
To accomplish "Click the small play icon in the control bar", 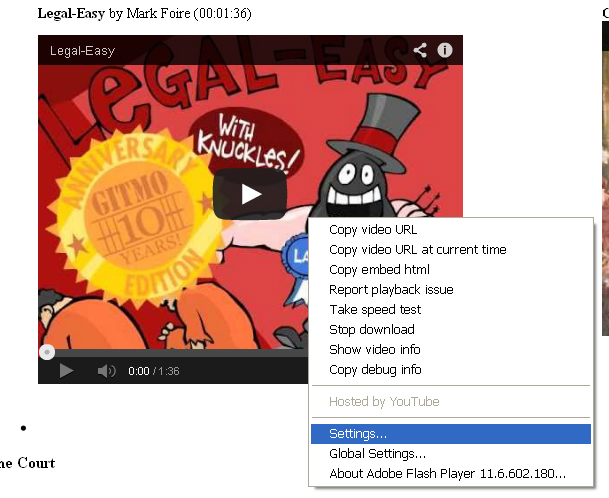I will [66, 371].
